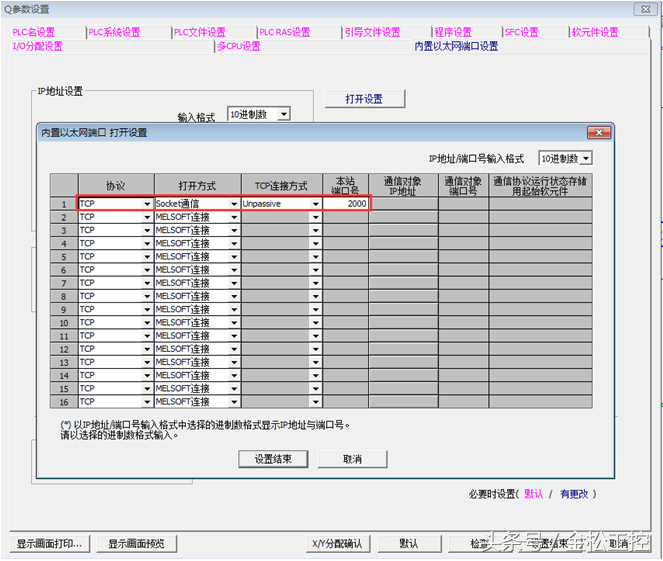
Task: Open the PLC系统设置 tab
Action: pyautogui.click(x=114, y=32)
